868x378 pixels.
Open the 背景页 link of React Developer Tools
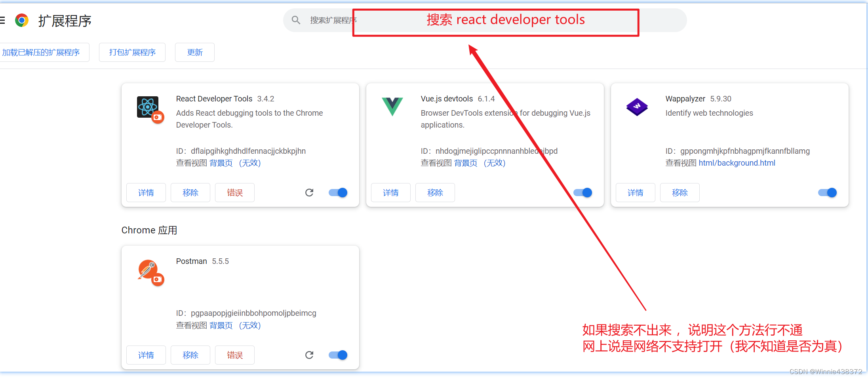pyautogui.click(x=221, y=163)
